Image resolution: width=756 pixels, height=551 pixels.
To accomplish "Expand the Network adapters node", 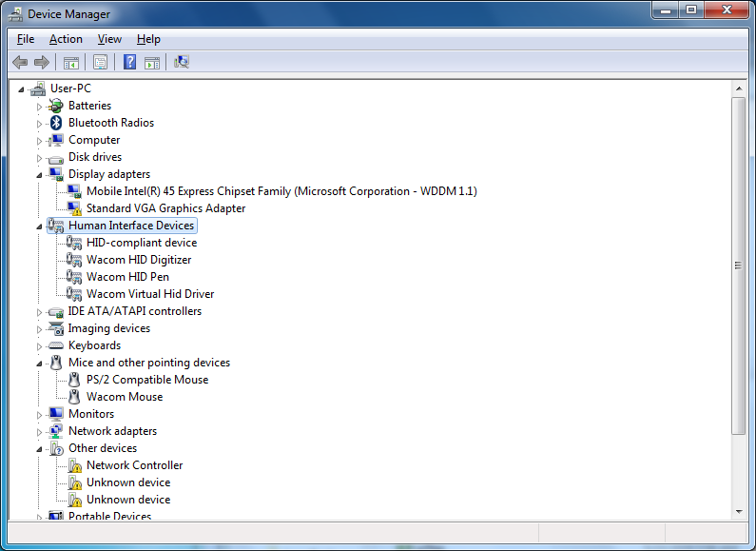I will click(x=40, y=432).
